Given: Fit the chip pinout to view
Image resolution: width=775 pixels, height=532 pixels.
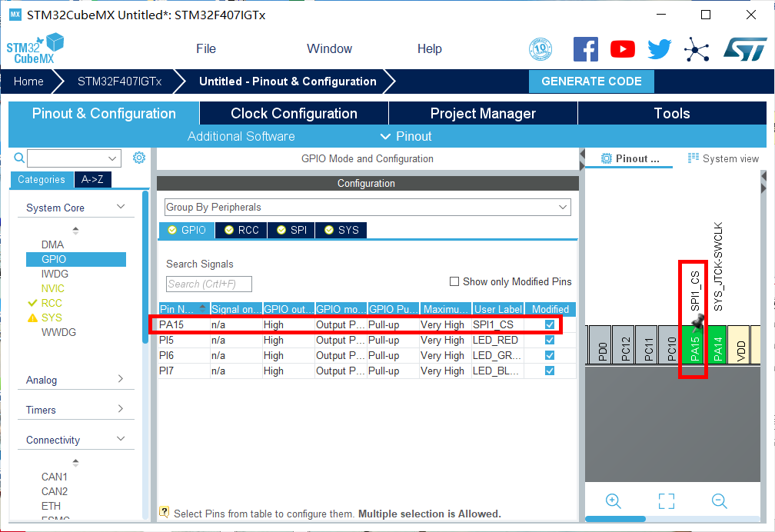Looking at the screenshot, I should click(667, 501).
